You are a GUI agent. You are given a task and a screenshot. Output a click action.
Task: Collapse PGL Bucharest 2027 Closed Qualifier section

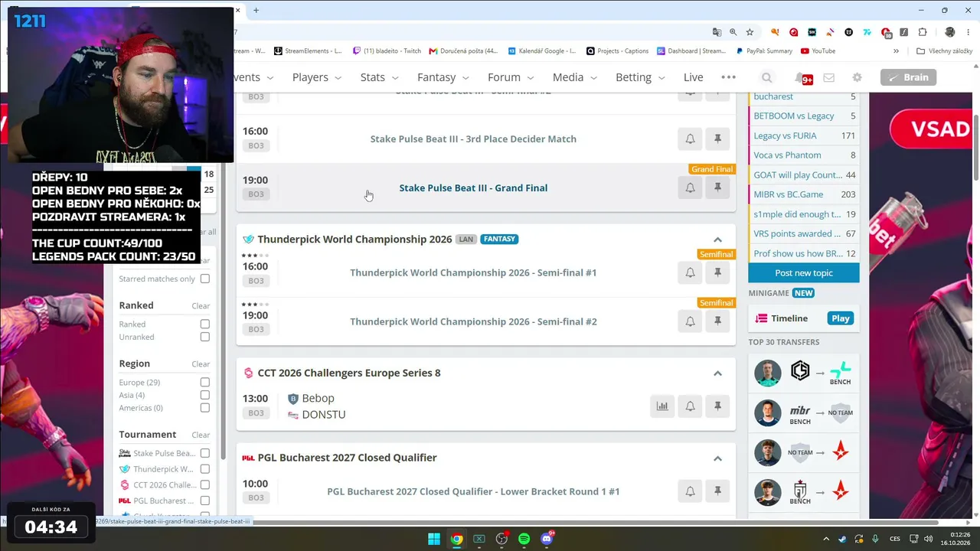pos(717,458)
